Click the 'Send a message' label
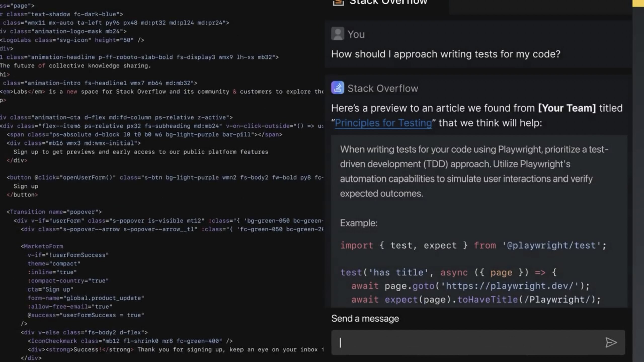Viewport: 644px width, 362px height. [x=365, y=318]
